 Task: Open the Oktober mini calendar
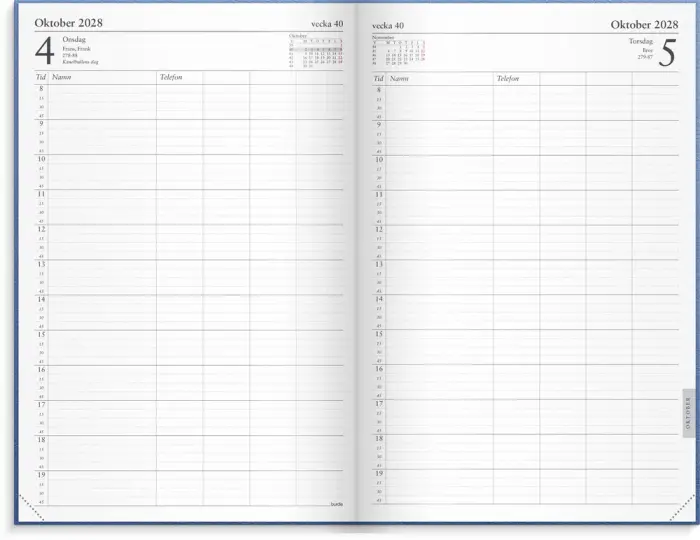pos(316,51)
